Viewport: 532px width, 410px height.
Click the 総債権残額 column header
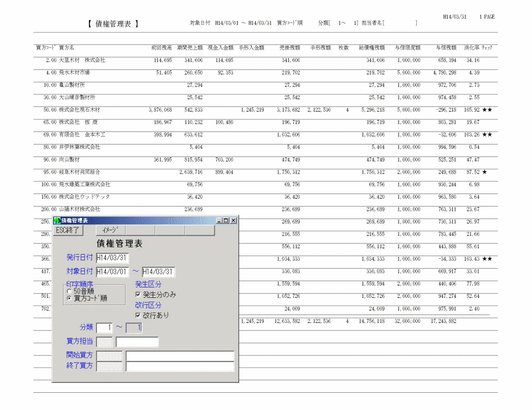tap(372, 48)
